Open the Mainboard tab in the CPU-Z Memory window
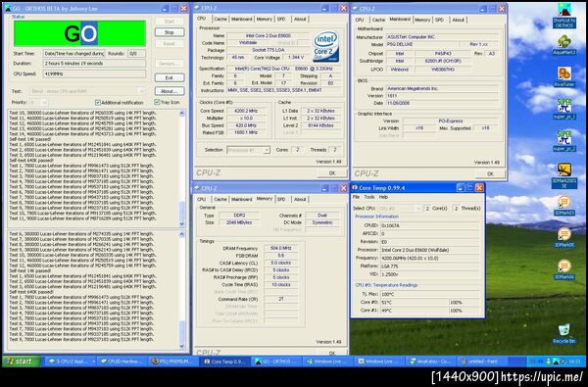This screenshot has height=387, width=588. 241,199
